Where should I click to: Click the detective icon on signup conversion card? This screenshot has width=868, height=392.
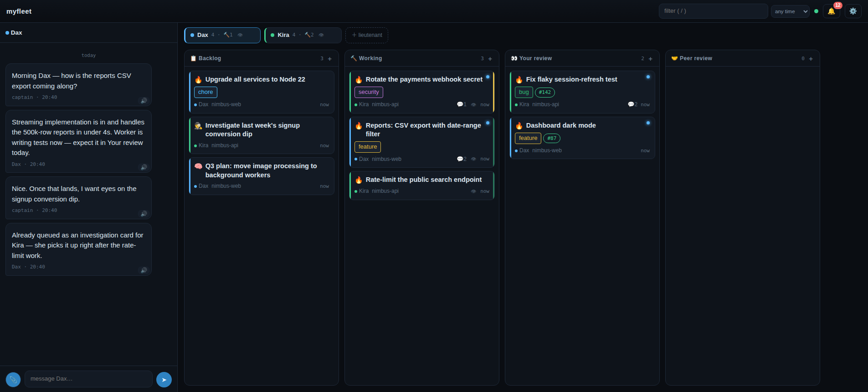pos(198,126)
